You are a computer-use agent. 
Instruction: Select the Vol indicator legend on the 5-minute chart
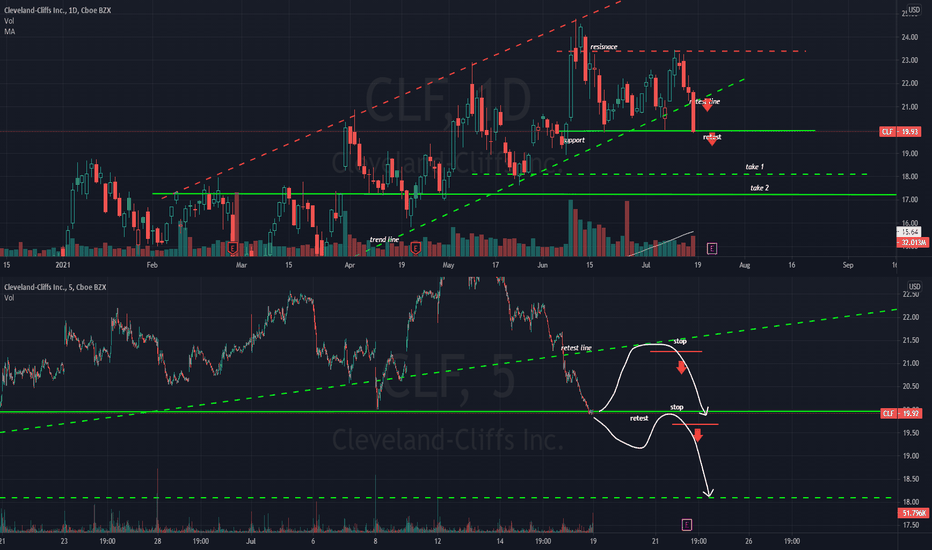9,298
